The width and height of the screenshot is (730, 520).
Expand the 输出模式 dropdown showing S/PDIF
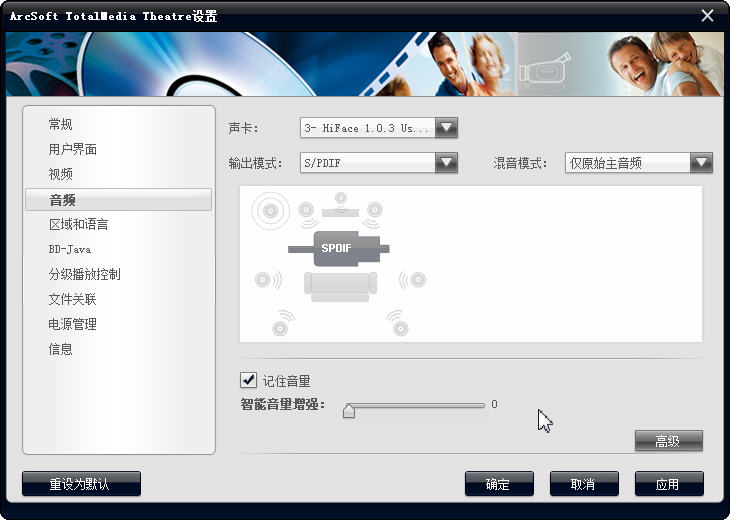pyautogui.click(x=446, y=163)
